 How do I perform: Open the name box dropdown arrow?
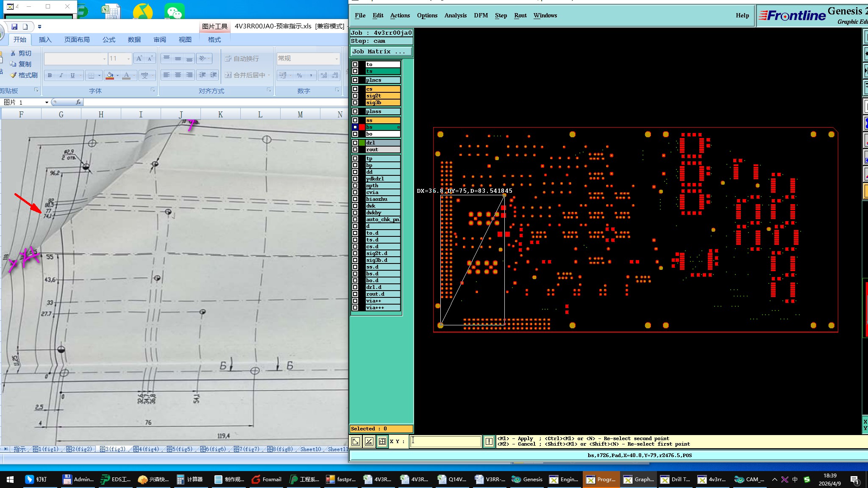tap(47, 103)
